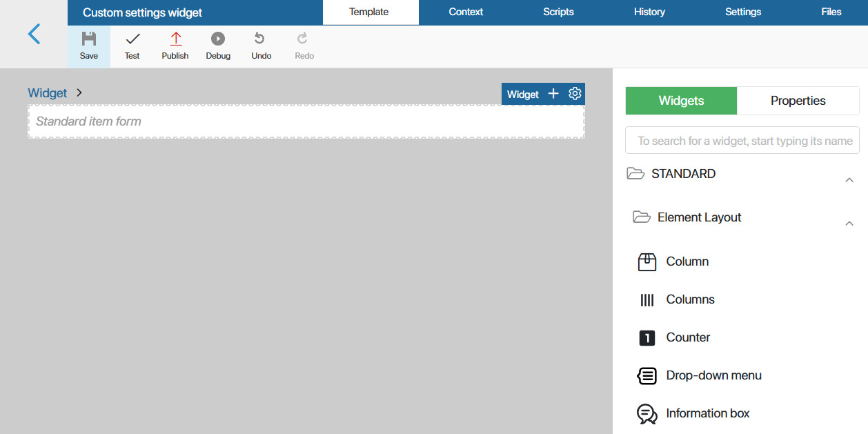Select the Drop-down menu widget icon
The image size is (868, 434).
pos(647,375)
